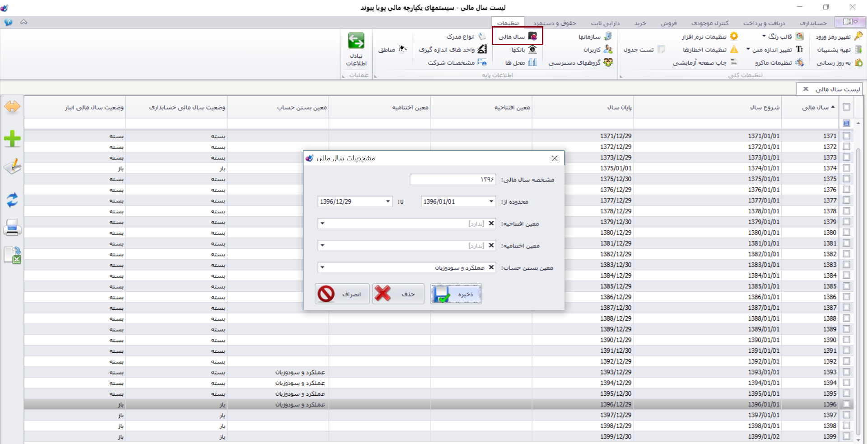Click the حذف delete button
This screenshot has width=868, height=444.
(x=398, y=294)
